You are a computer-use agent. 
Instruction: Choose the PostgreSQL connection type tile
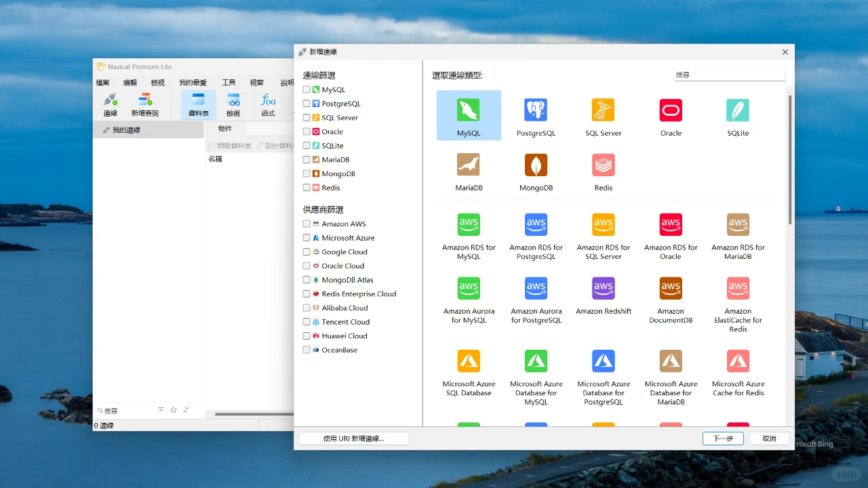coord(536,115)
